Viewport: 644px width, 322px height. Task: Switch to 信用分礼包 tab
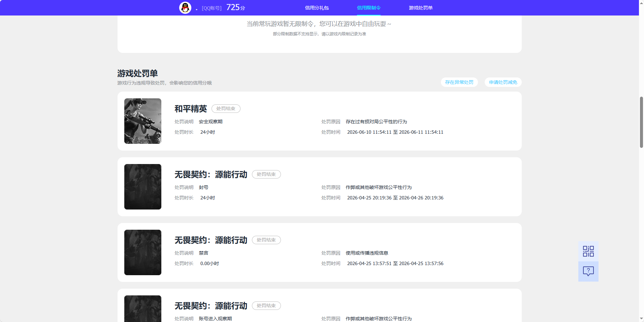pyautogui.click(x=317, y=8)
